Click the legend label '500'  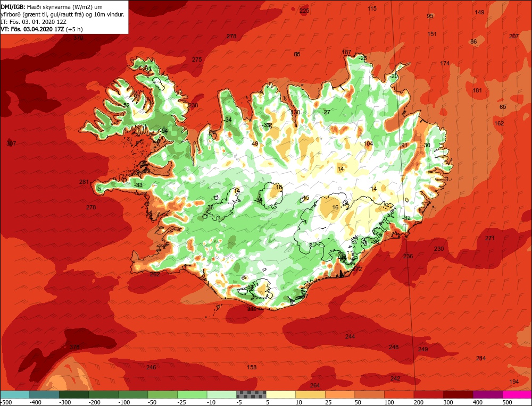507,402
